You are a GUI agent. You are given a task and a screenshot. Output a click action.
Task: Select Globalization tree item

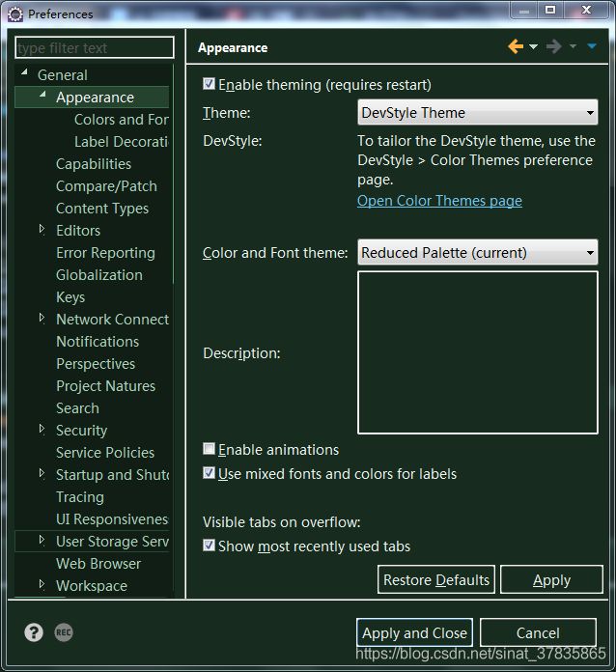[99, 275]
